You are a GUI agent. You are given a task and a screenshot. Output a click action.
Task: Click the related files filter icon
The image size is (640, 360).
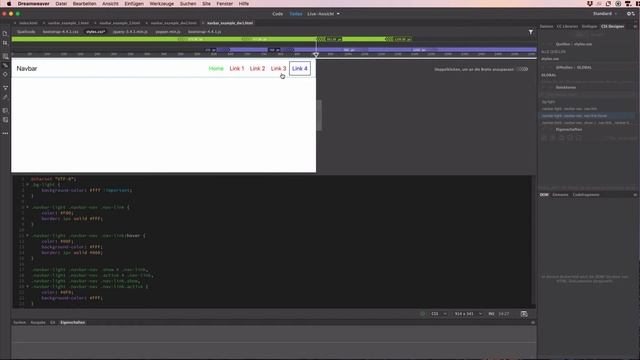(x=531, y=32)
